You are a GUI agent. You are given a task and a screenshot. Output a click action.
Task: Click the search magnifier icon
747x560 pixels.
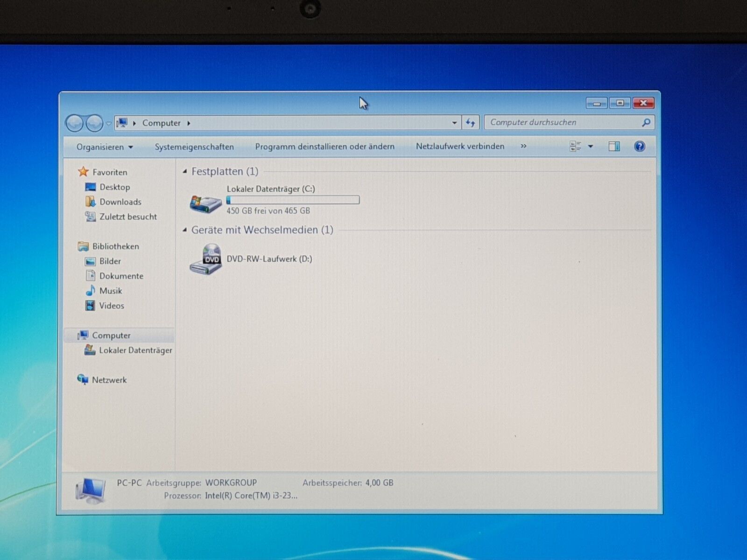646,123
